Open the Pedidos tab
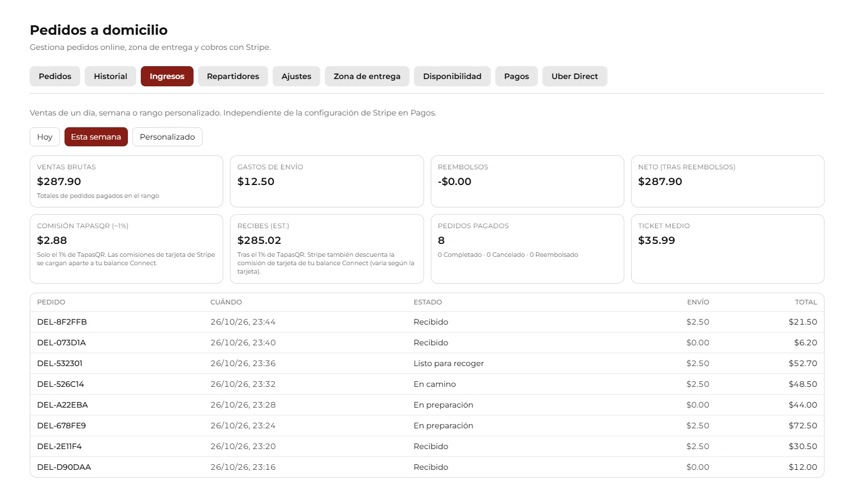Viewport: 861px width, 504px height. [x=55, y=76]
